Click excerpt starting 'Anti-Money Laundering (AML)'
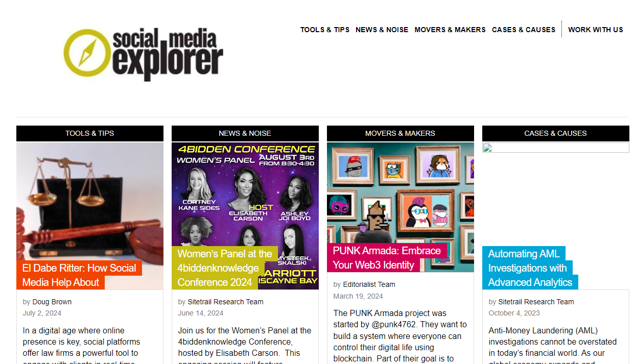The image size is (635, 364). [x=554, y=345]
